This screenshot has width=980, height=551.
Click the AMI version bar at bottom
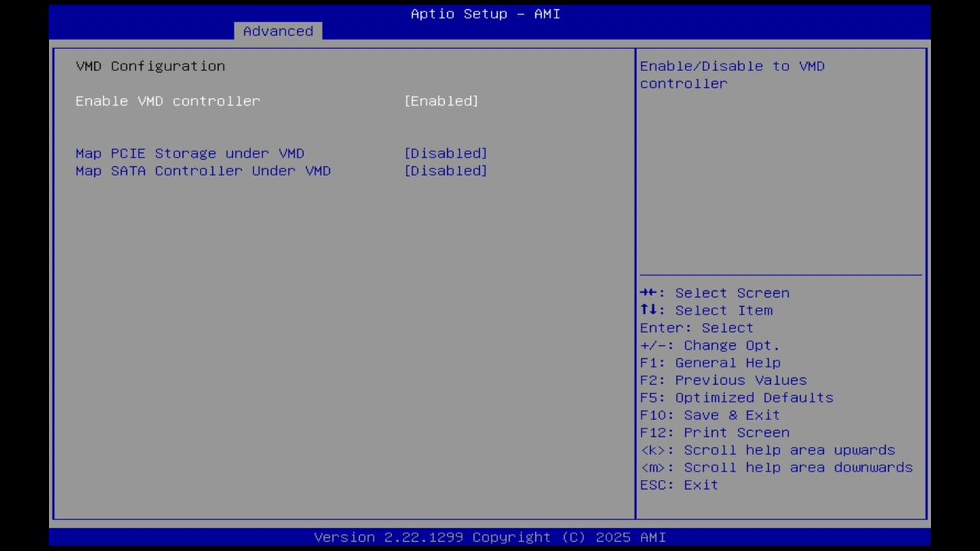tap(490, 536)
